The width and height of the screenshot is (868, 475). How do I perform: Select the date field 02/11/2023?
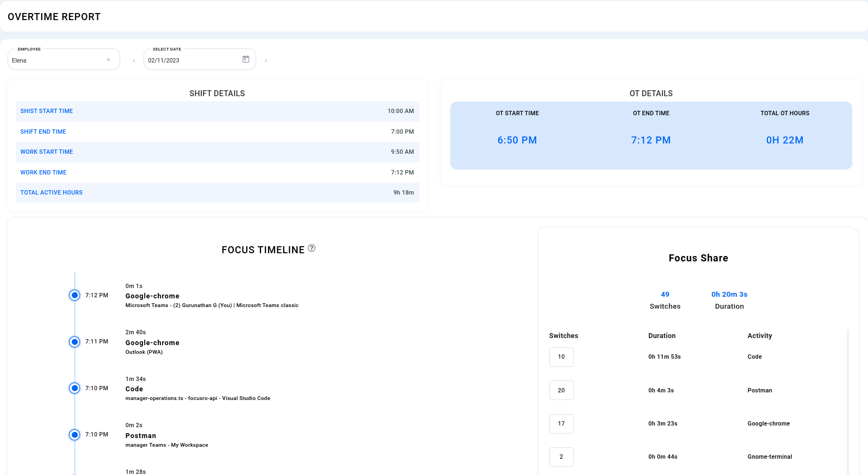click(200, 59)
